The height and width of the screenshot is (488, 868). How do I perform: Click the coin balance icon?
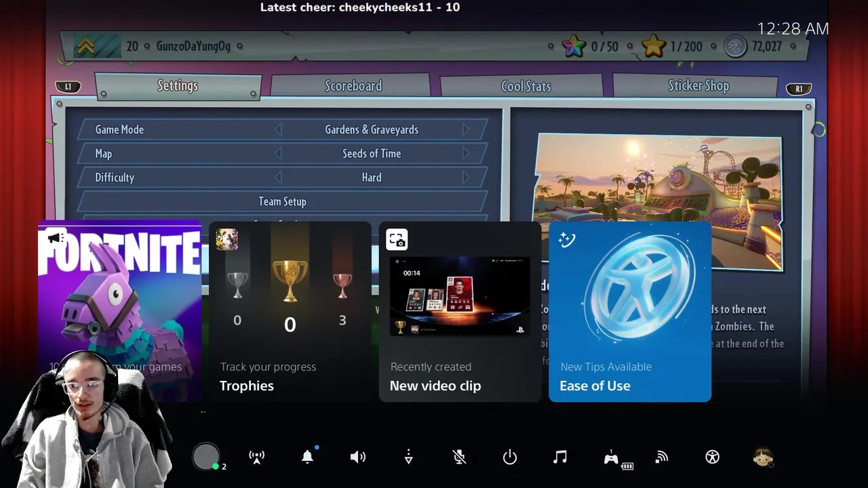[x=734, y=47]
